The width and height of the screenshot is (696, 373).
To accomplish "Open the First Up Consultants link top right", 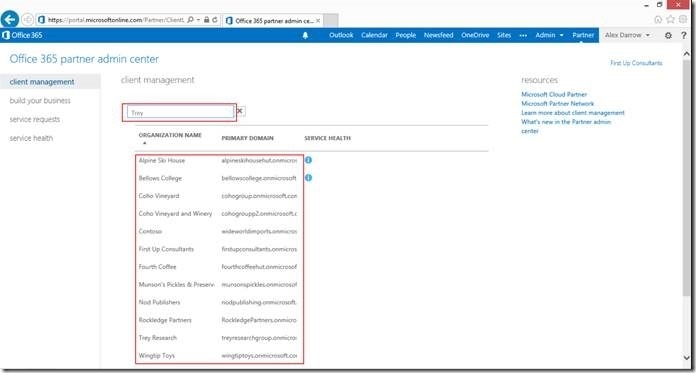I will [x=636, y=63].
